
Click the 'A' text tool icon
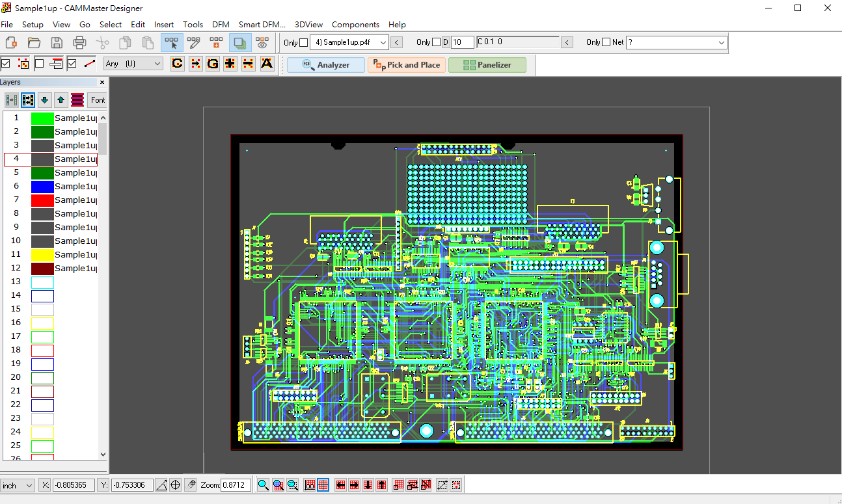coord(266,64)
